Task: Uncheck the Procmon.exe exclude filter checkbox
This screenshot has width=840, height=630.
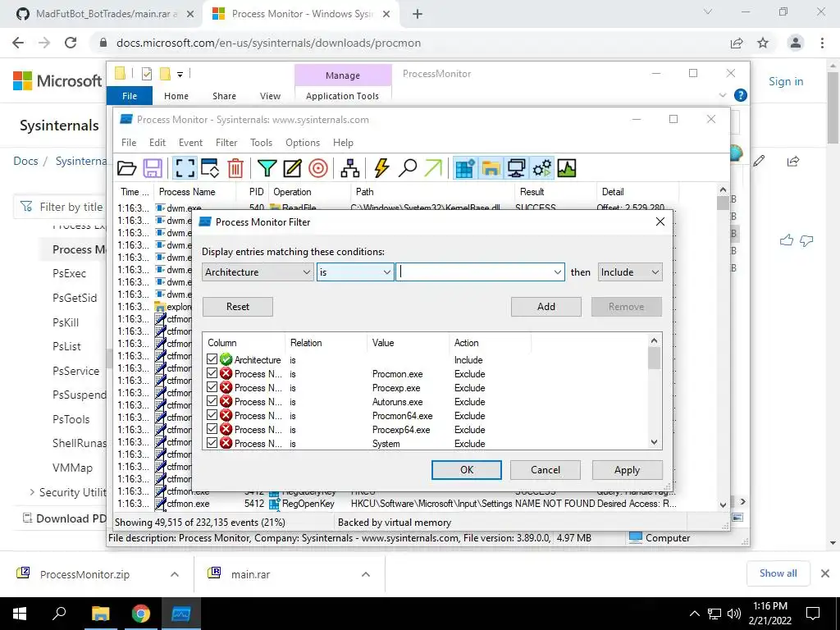Action: [212, 373]
